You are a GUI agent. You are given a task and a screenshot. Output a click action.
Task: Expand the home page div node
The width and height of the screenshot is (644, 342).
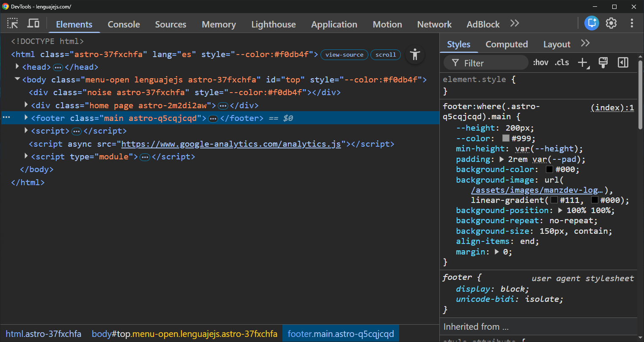point(26,104)
